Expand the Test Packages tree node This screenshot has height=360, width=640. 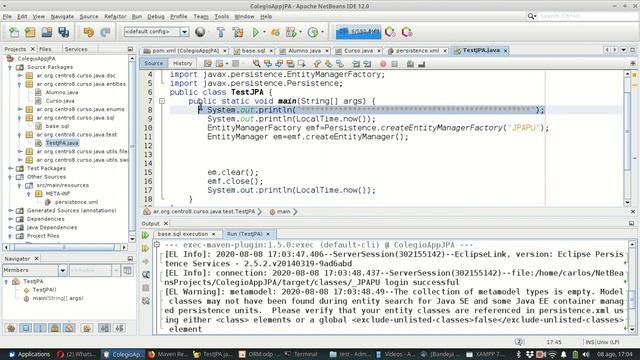click(x=10, y=168)
